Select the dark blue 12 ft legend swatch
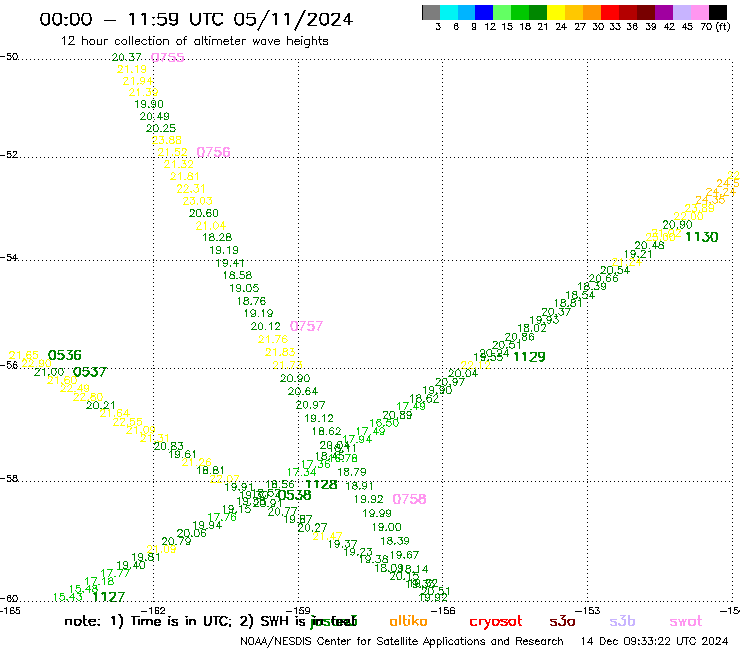The image size is (740, 650). [x=484, y=13]
